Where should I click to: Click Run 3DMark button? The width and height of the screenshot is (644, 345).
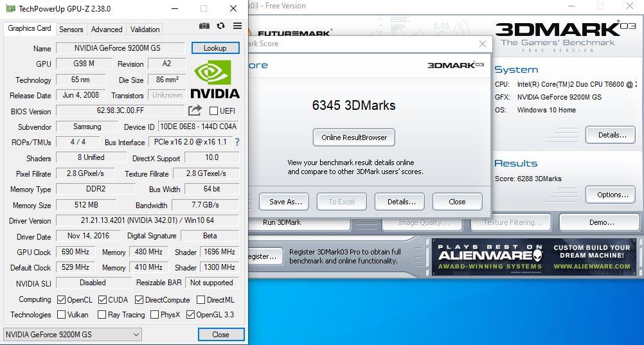pyautogui.click(x=299, y=222)
